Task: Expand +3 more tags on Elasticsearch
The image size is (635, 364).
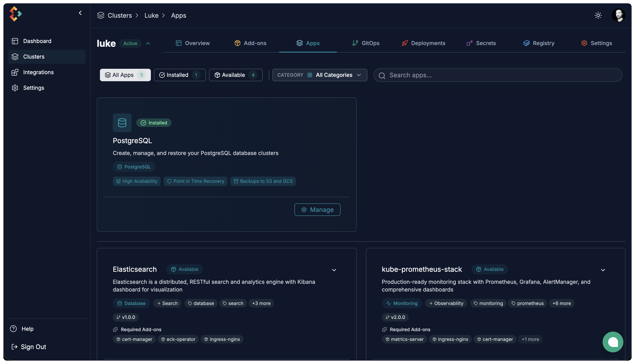Action: pyautogui.click(x=261, y=303)
